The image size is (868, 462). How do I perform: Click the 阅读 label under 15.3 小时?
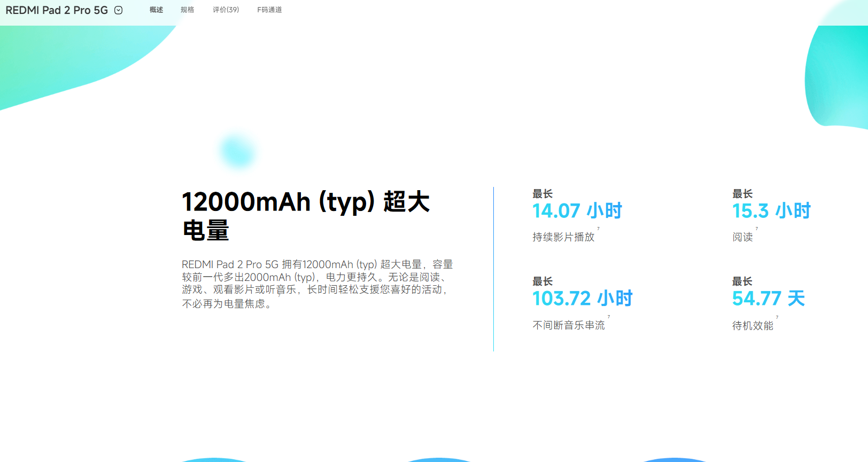point(742,237)
